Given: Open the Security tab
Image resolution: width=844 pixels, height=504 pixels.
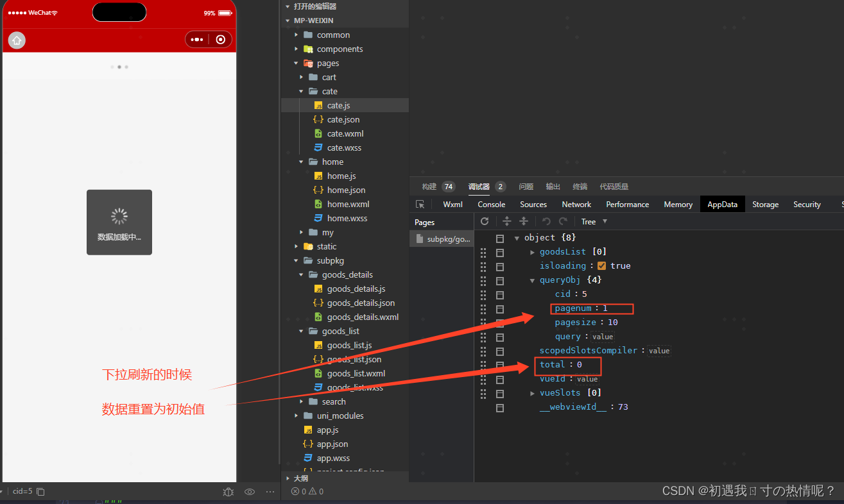Looking at the screenshot, I should click(x=807, y=205).
